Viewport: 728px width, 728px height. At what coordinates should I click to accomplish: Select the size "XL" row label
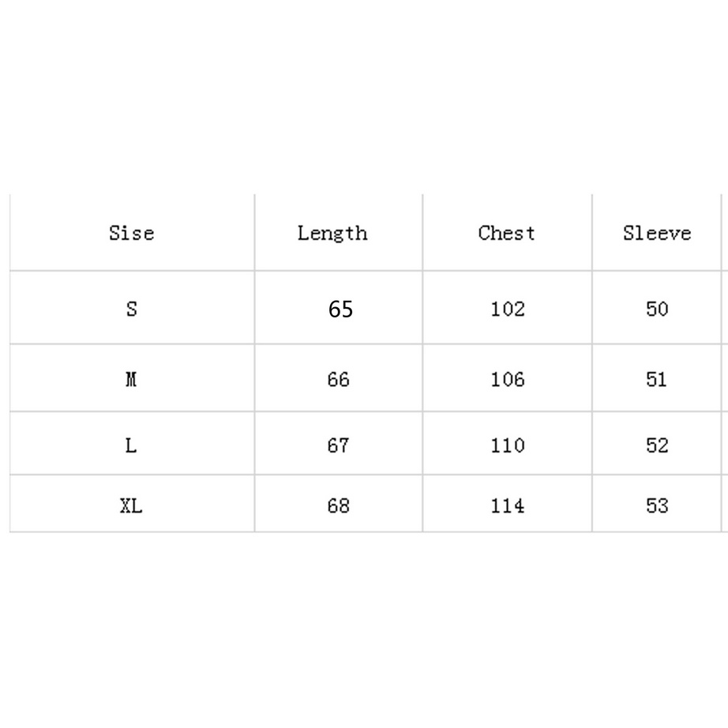coord(131,505)
